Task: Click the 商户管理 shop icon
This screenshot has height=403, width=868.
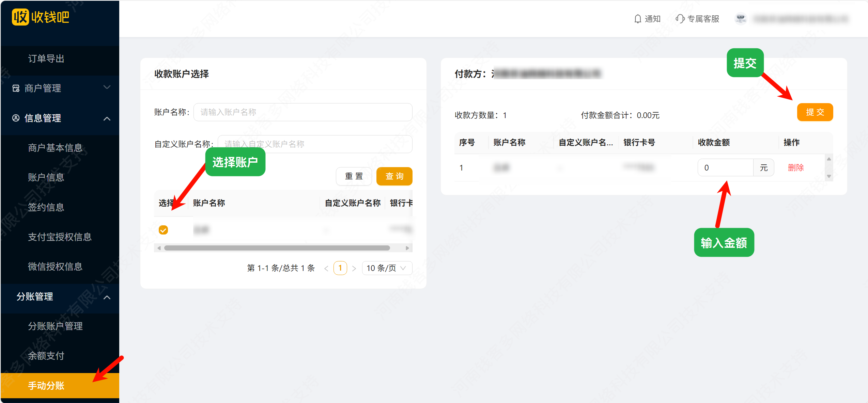Action: (16, 88)
